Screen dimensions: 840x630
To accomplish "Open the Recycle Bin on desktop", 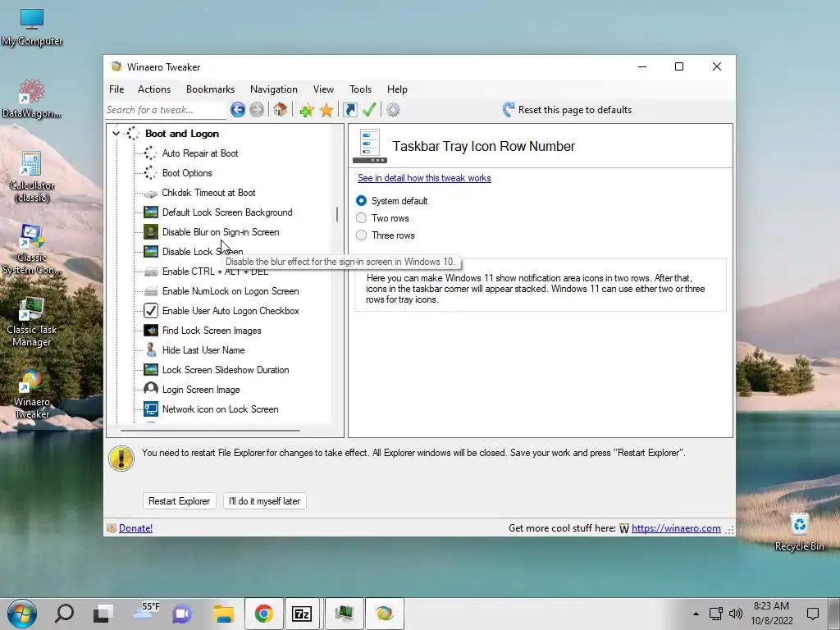I will point(799,531).
